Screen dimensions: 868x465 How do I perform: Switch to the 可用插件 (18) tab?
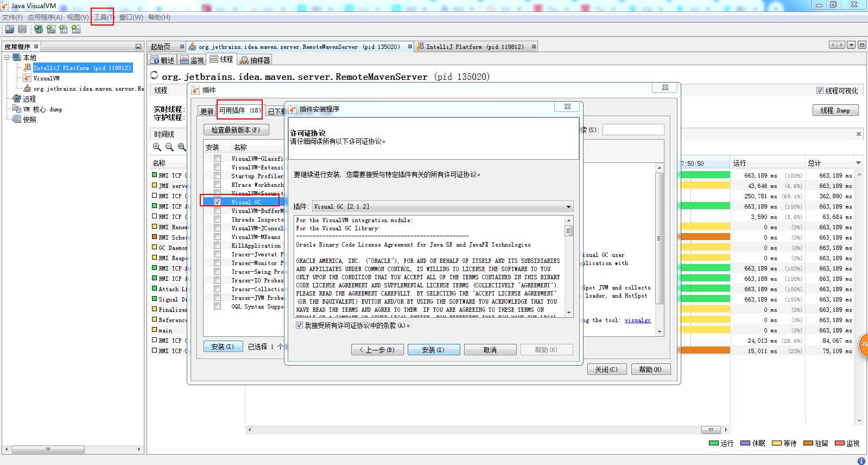click(239, 110)
